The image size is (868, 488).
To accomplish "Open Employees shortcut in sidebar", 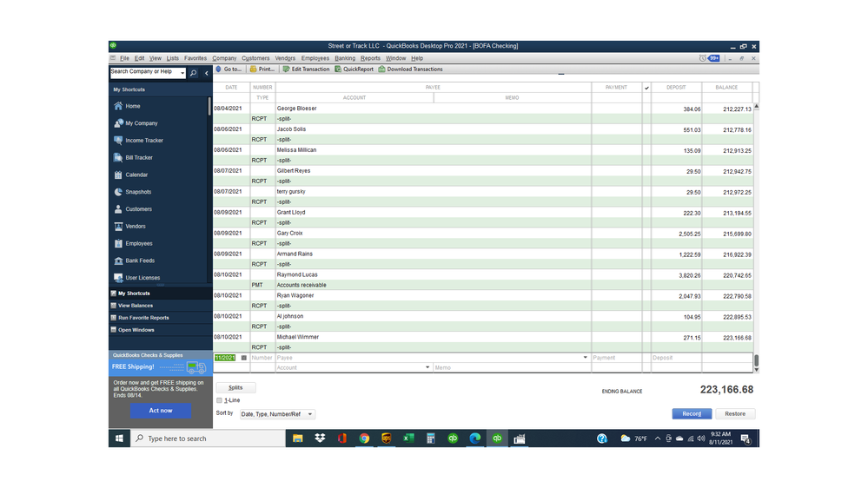I will 133,243.
